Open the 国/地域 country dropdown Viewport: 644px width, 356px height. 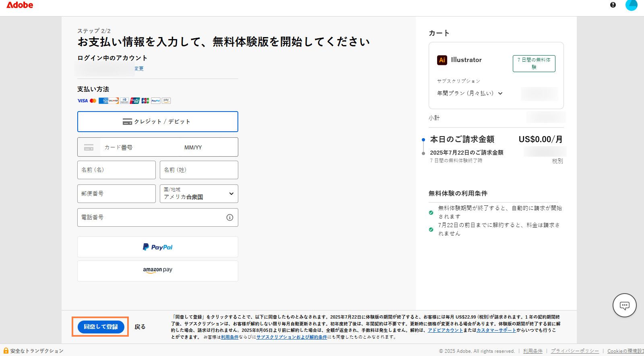(x=199, y=194)
